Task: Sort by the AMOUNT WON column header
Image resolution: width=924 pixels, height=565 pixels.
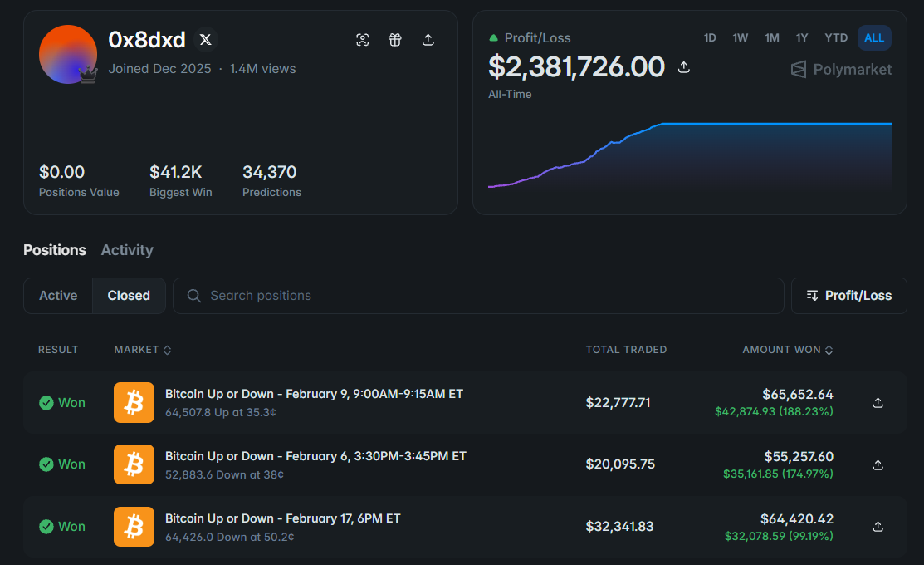Action: click(787, 350)
